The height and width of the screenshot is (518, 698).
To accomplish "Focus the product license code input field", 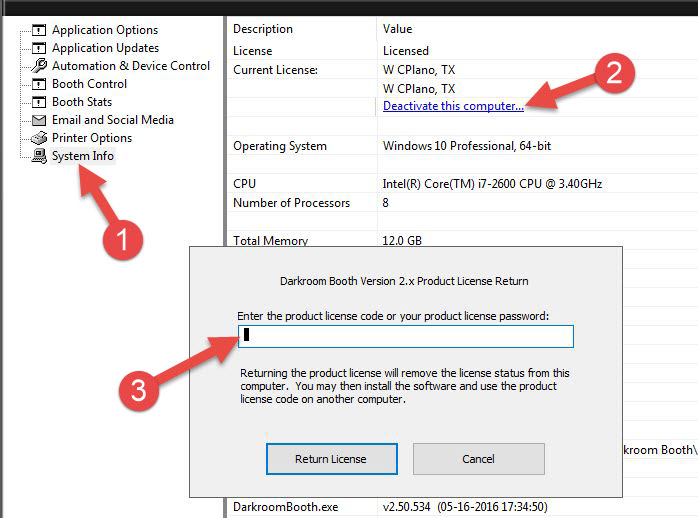I will click(x=406, y=336).
